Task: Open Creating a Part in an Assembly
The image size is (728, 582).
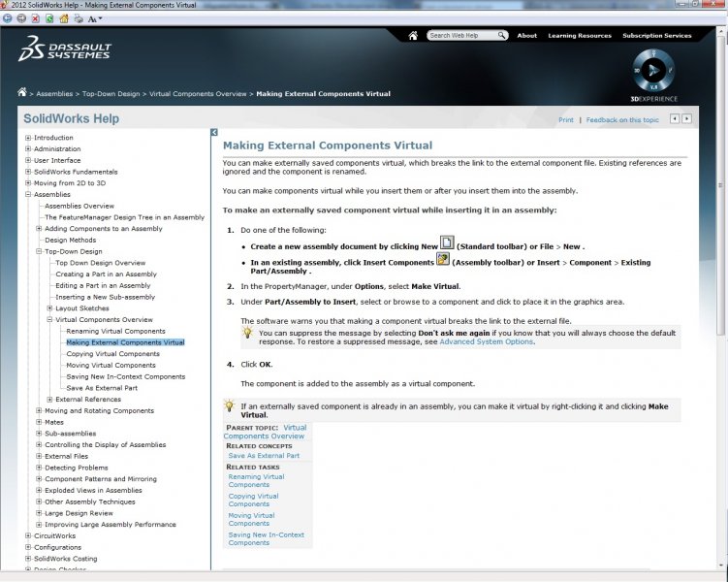Action: pos(106,275)
